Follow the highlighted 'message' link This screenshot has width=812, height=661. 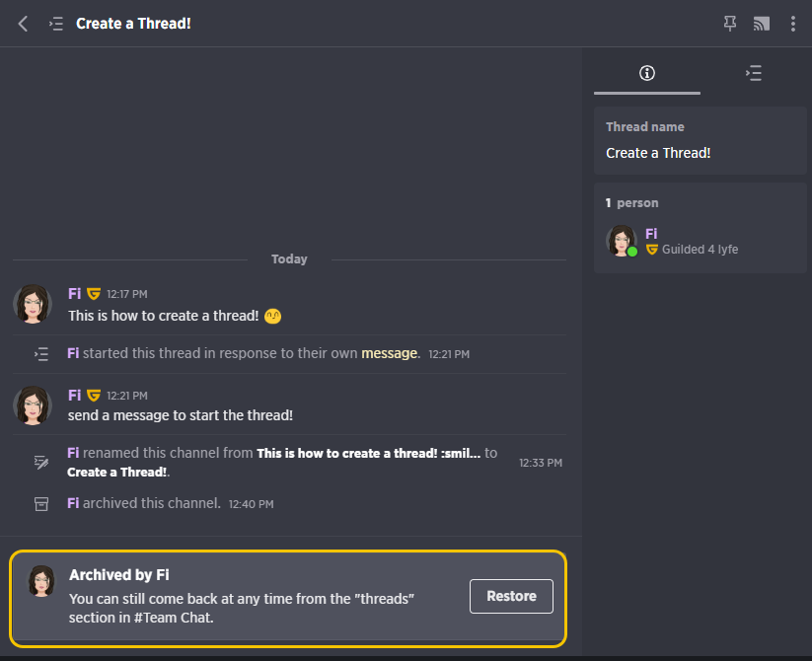390,353
